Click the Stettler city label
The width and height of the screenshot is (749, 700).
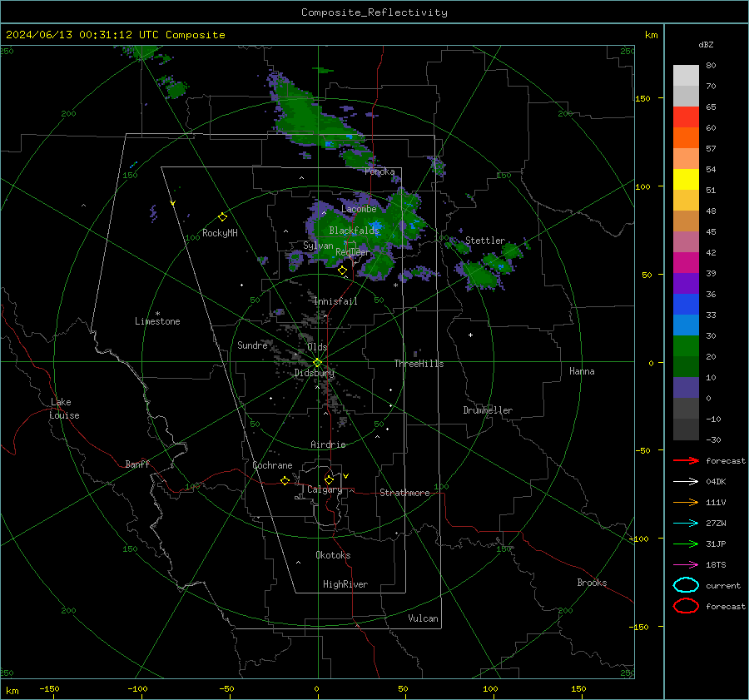pyautogui.click(x=485, y=241)
